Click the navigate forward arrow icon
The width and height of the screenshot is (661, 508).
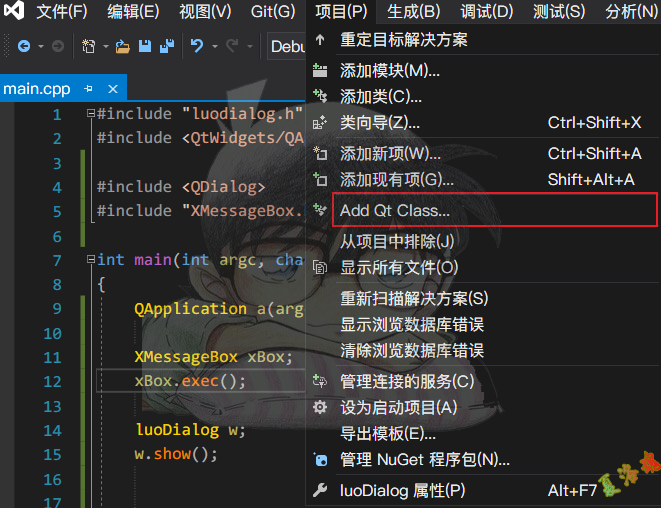(58, 46)
